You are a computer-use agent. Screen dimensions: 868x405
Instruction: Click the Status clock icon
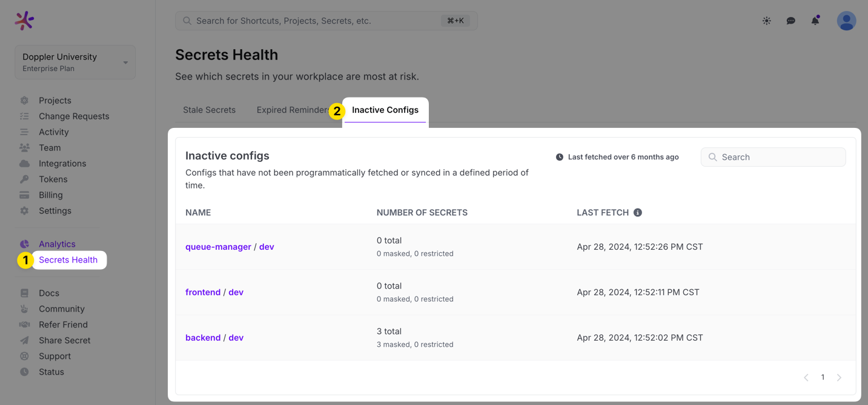click(24, 372)
